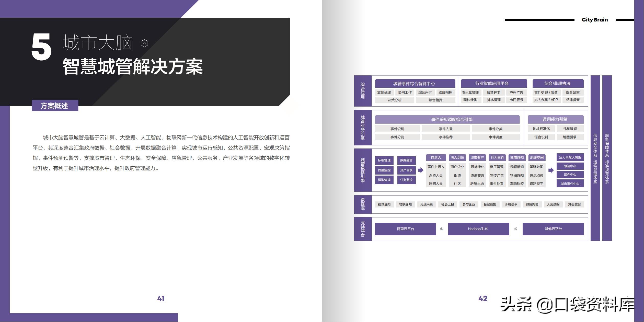Select the 事件调度 cell

pyautogui.click(x=496, y=137)
